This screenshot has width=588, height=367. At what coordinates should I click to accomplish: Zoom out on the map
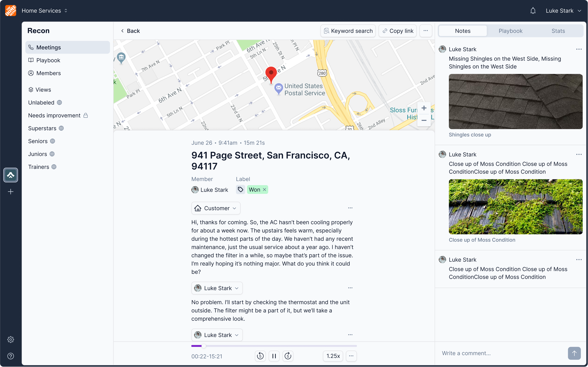coord(424,120)
